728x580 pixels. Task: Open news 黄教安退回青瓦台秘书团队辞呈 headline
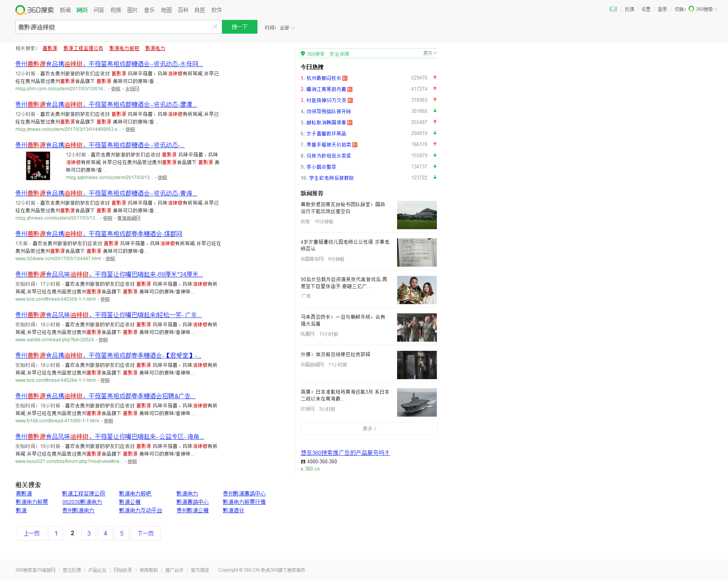pyautogui.click(x=343, y=208)
